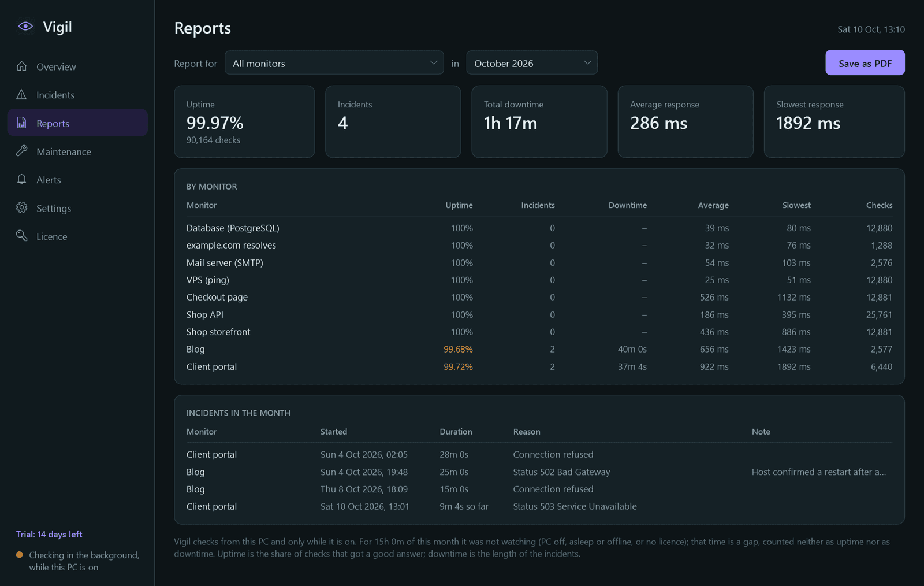Click the Alerts bell icon
Screen dimensions: 924x586
point(22,180)
